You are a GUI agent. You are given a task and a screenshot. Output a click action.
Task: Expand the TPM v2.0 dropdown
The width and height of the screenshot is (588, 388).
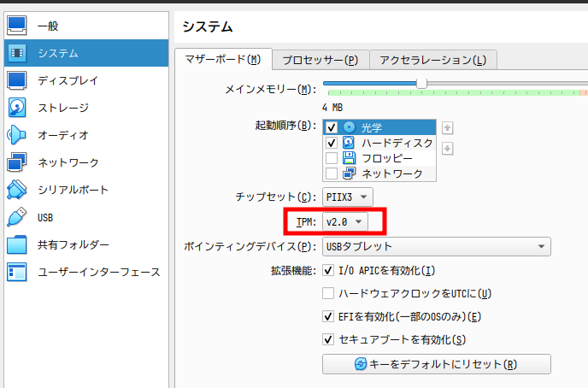pos(345,222)
